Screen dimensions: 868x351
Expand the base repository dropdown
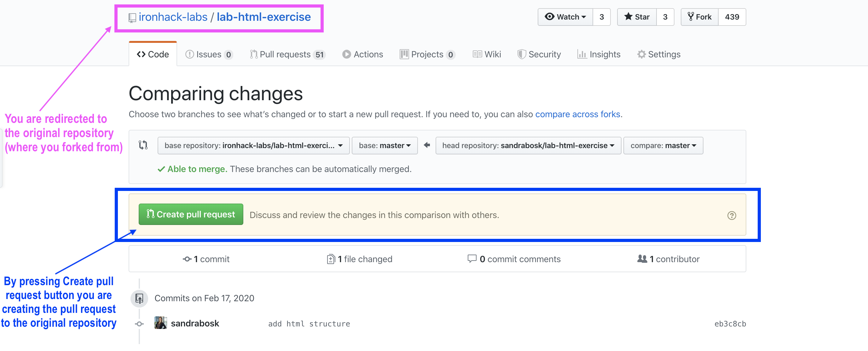coord(253,146)
